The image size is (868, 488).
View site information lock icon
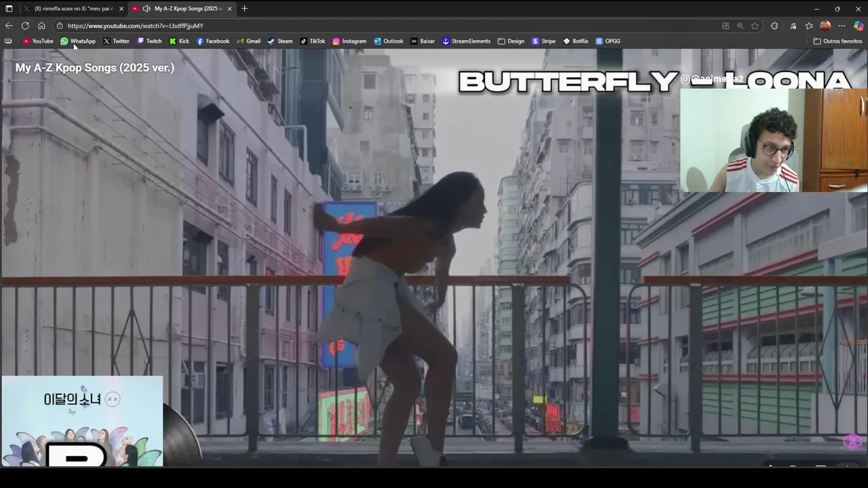pos(60,26)
